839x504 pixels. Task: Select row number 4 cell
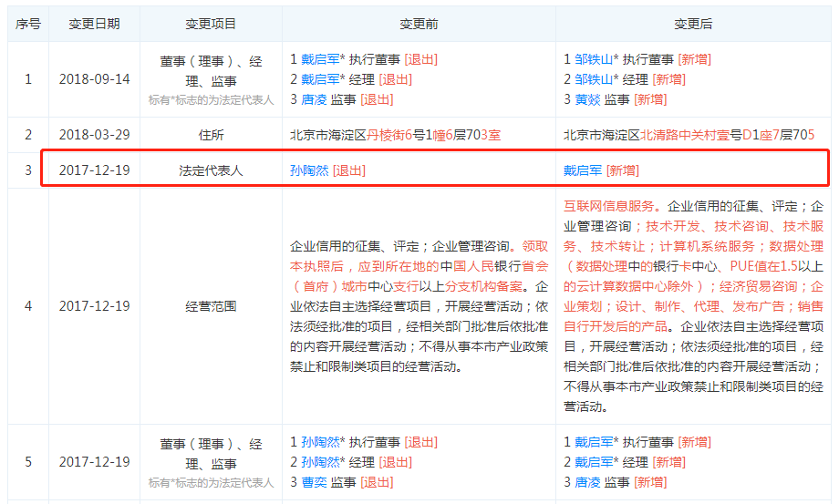pos(28,306)
